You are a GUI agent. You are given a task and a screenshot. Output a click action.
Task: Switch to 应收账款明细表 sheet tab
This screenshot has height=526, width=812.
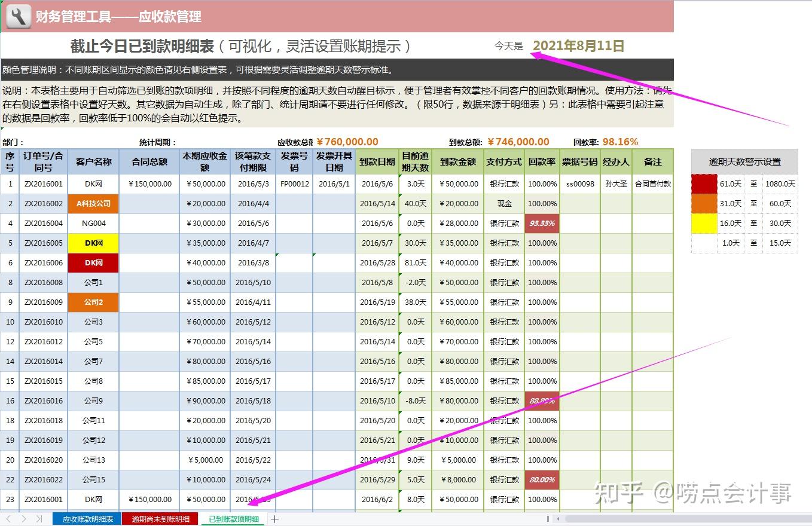point(87,519)
